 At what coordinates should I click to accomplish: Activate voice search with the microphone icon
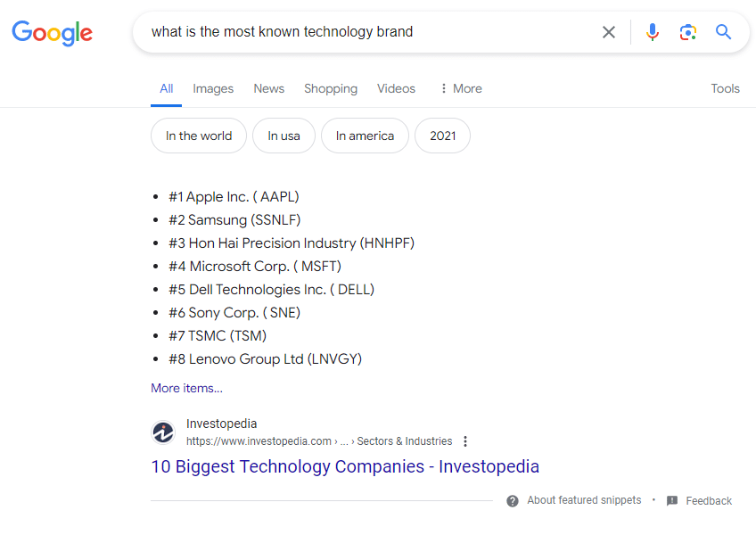pos(652,32)
